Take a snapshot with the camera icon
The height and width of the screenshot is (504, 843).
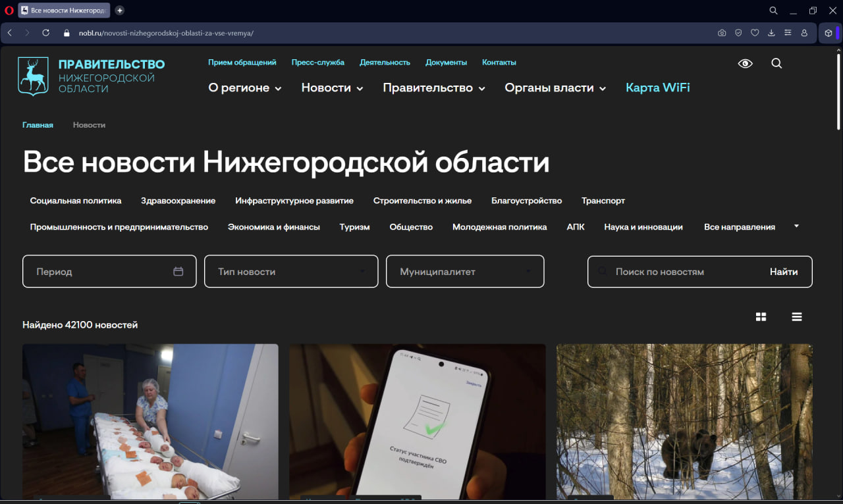pos(721,32)
